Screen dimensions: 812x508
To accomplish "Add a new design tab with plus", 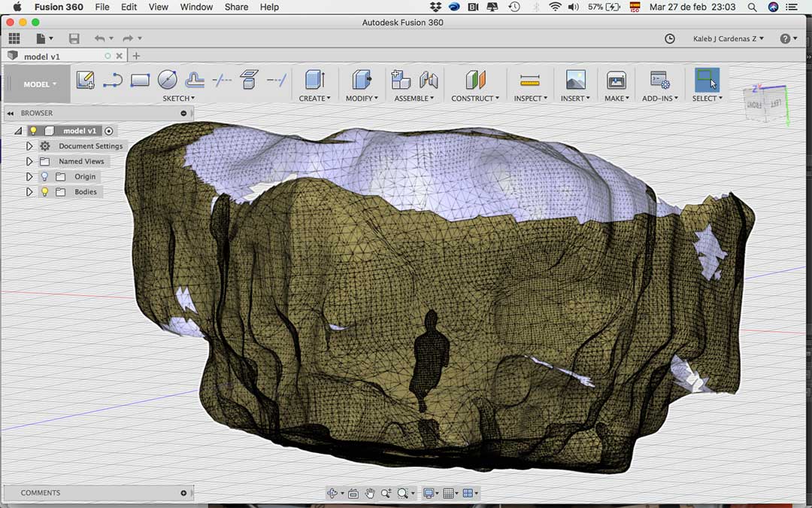I will tap(136, 56).
